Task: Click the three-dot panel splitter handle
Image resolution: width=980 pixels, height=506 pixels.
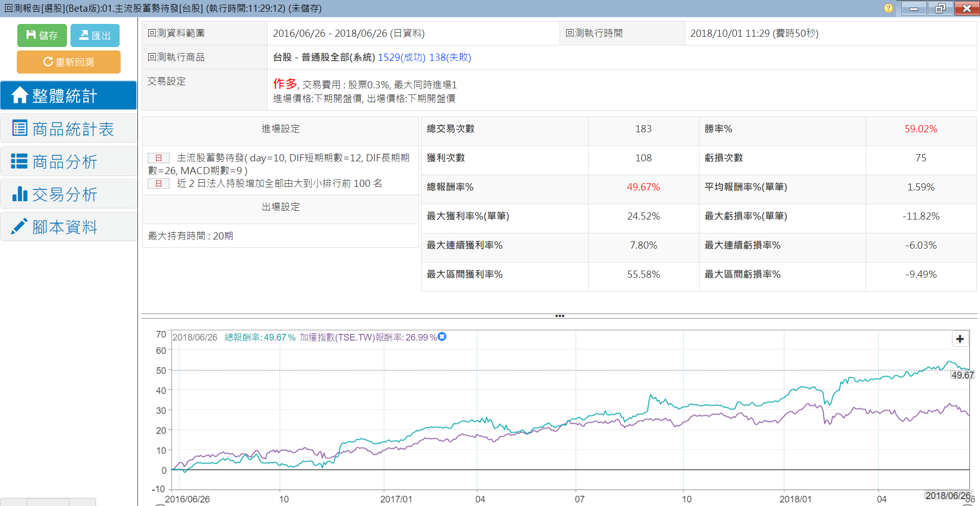Action: click(559, 316)
